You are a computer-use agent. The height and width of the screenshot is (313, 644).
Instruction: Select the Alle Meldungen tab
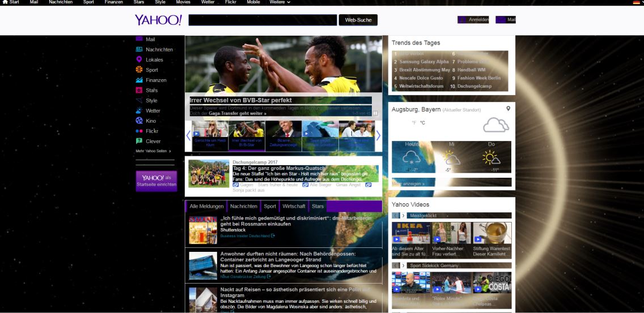click(x=206, y=207)
